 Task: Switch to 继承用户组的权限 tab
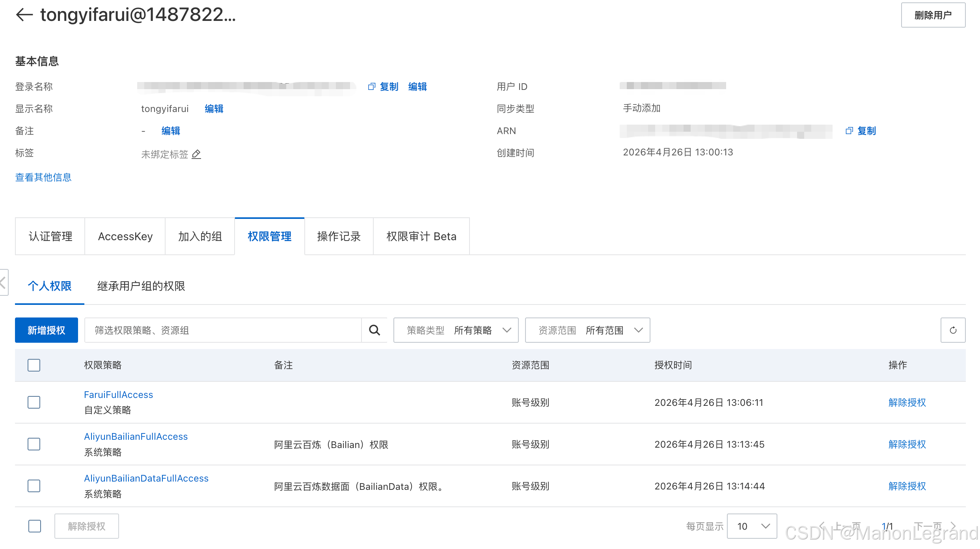pos(141,286)
